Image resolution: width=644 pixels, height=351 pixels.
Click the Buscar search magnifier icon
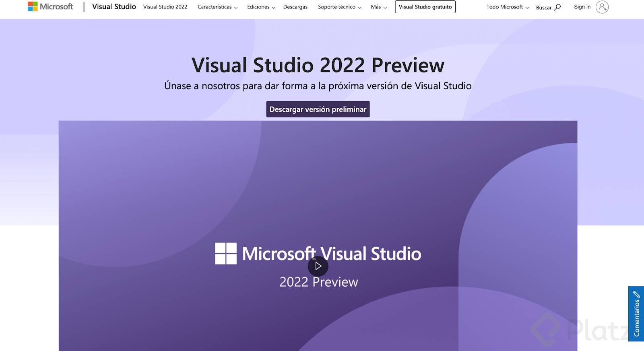pos(557,7)
